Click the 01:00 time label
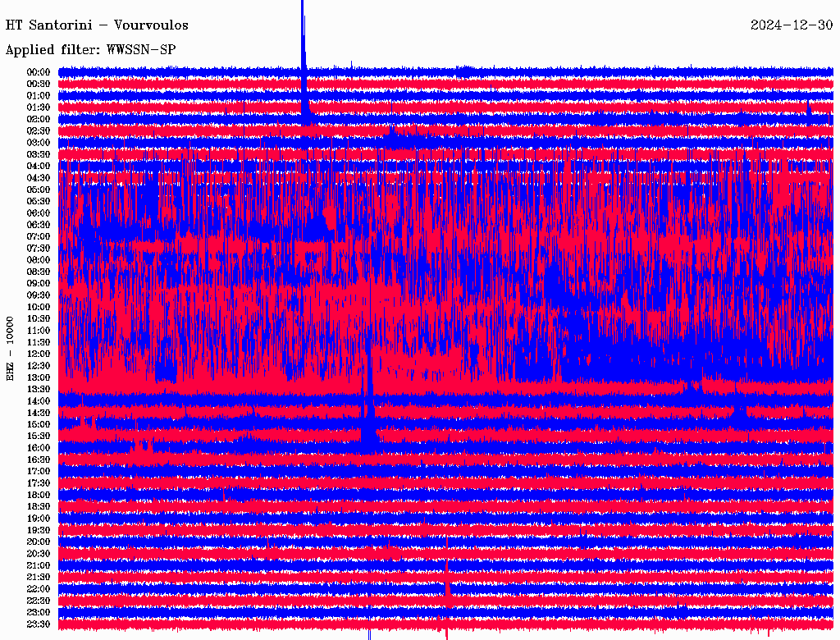The height and width of the screenshot is (640, 840). pyautogui.click(x=39, y=95)
